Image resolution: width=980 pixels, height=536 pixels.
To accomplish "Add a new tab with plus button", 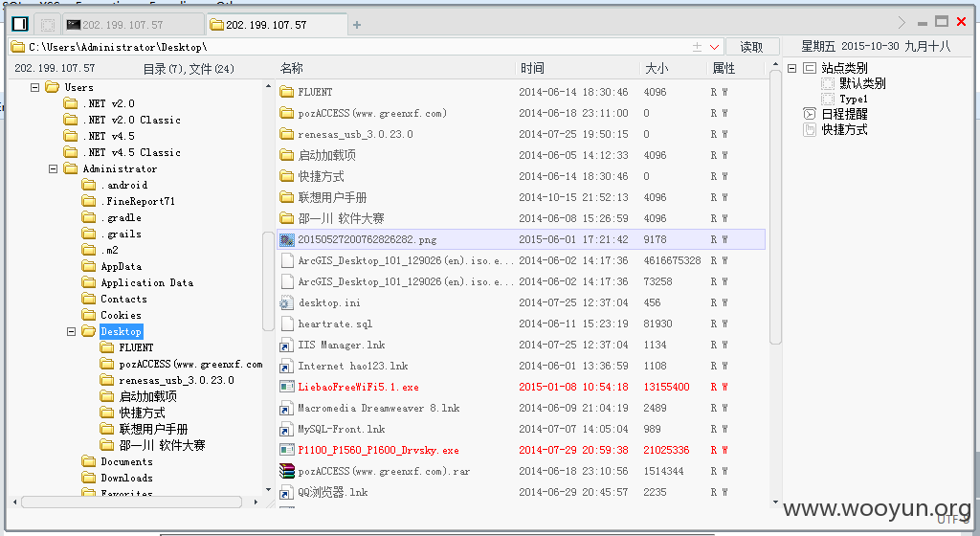I will pos(357,25).
